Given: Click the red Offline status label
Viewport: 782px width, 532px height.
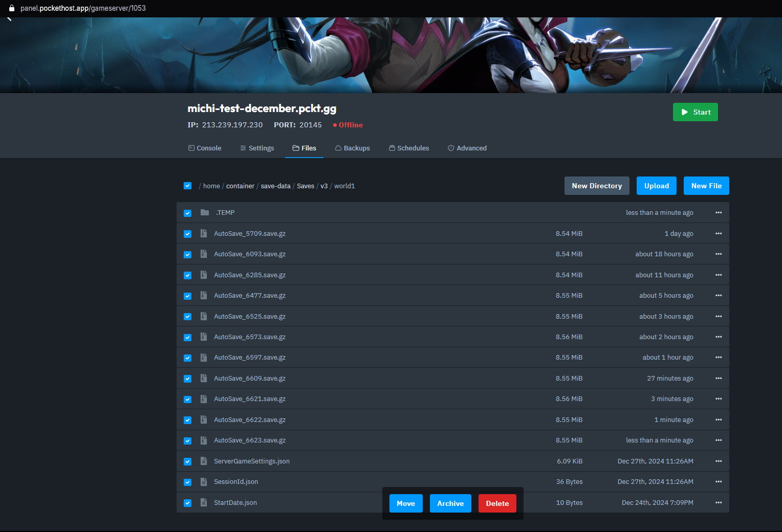Looking at the screenshot, I should click(348, 125).
